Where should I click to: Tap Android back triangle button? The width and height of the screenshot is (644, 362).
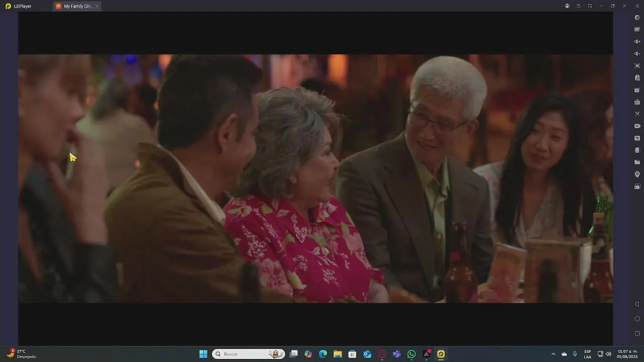click(x=637, y=304)
